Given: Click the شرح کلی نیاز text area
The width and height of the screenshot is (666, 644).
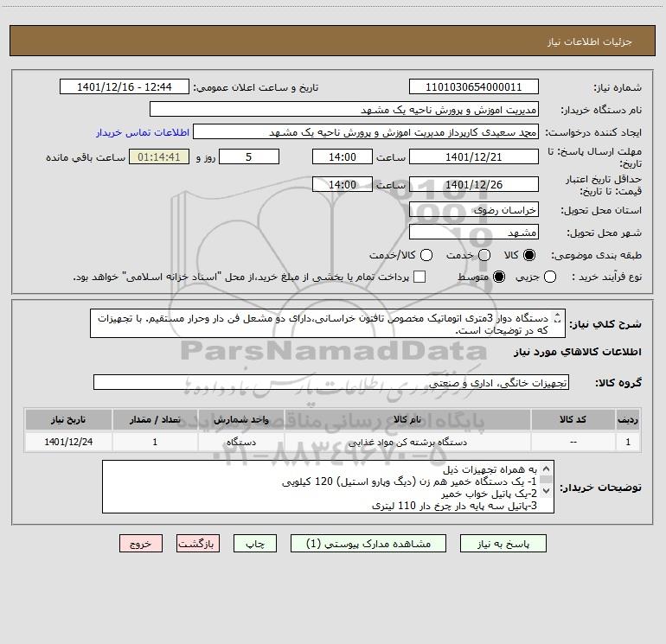Looking at the screenshot, I should (x=328, y=323).
